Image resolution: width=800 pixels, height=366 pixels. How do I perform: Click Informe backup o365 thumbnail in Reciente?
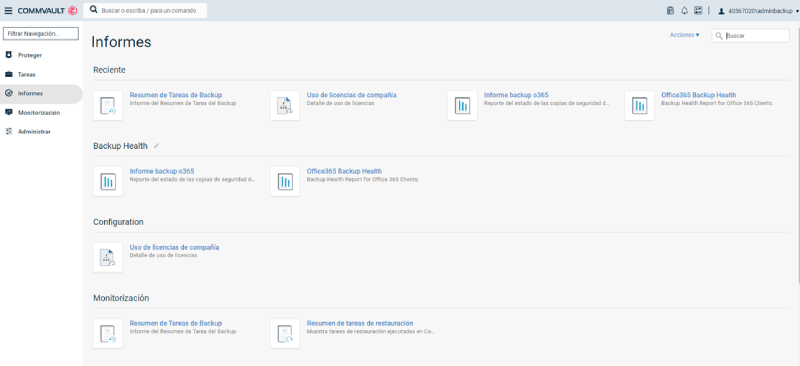(x=462, y=106)
